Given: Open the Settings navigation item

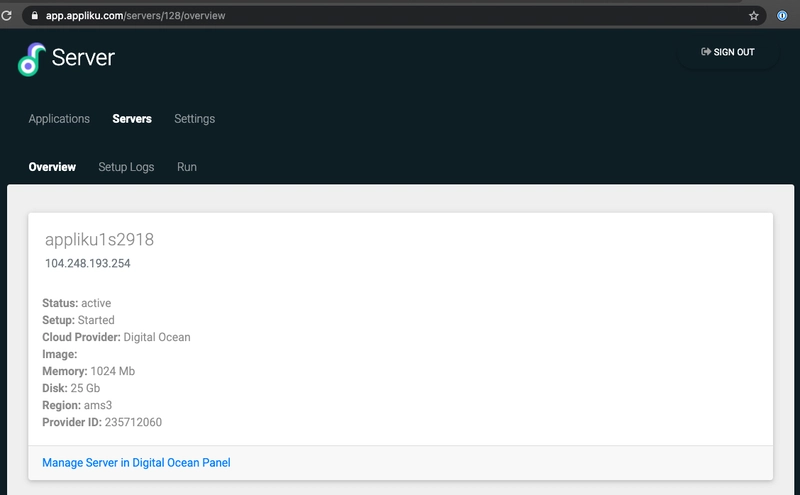Looking at the screenshot, I should (194, 119).
